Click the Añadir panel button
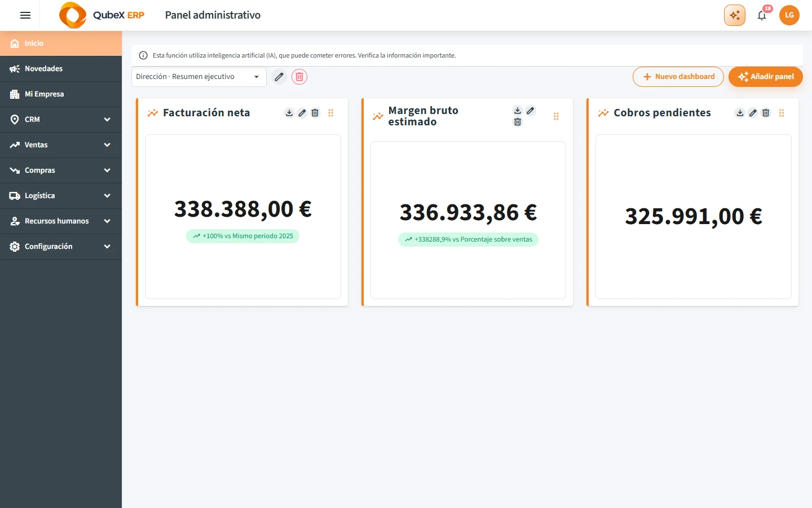 point(766,77)
